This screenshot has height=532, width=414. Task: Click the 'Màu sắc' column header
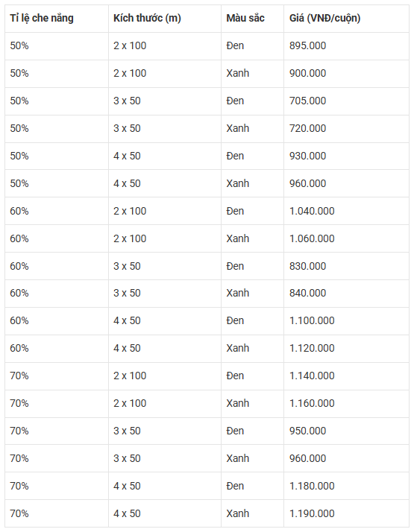[x=252, y=19]
